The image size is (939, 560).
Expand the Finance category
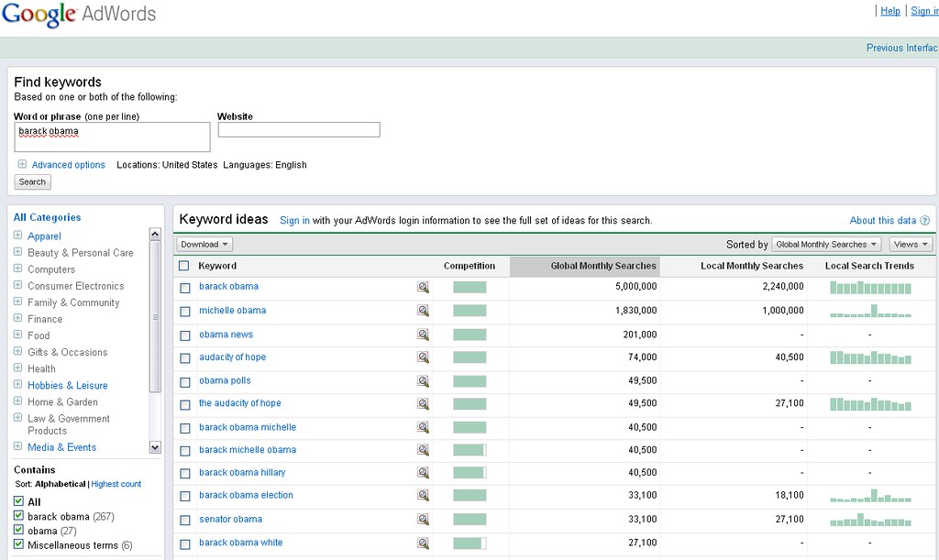pos(17,318)
